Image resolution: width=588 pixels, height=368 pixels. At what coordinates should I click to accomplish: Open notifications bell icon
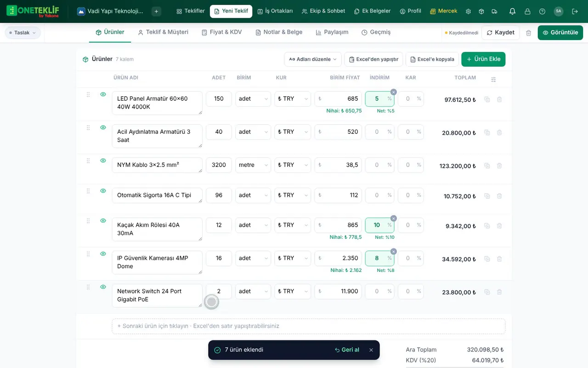coord(513,11)
